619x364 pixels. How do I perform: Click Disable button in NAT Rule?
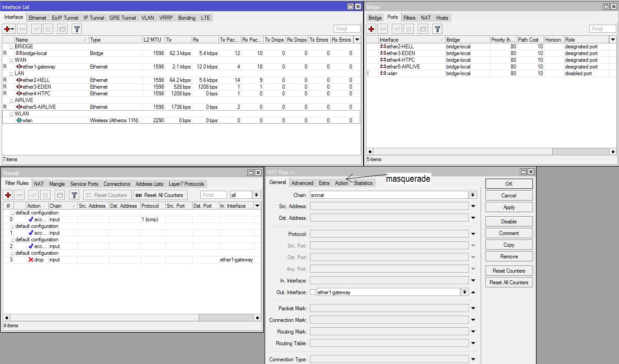pyautogui.click(x=509, y=222)
